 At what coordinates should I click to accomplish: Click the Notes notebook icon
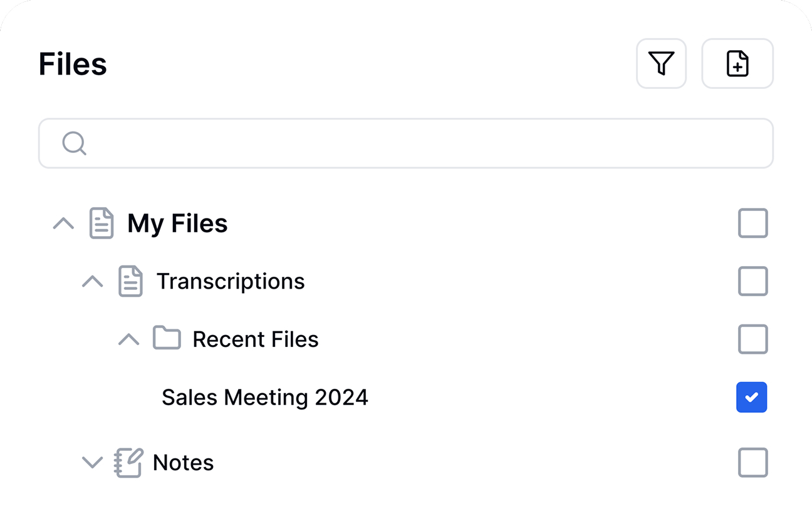click(x=128, y=463)
